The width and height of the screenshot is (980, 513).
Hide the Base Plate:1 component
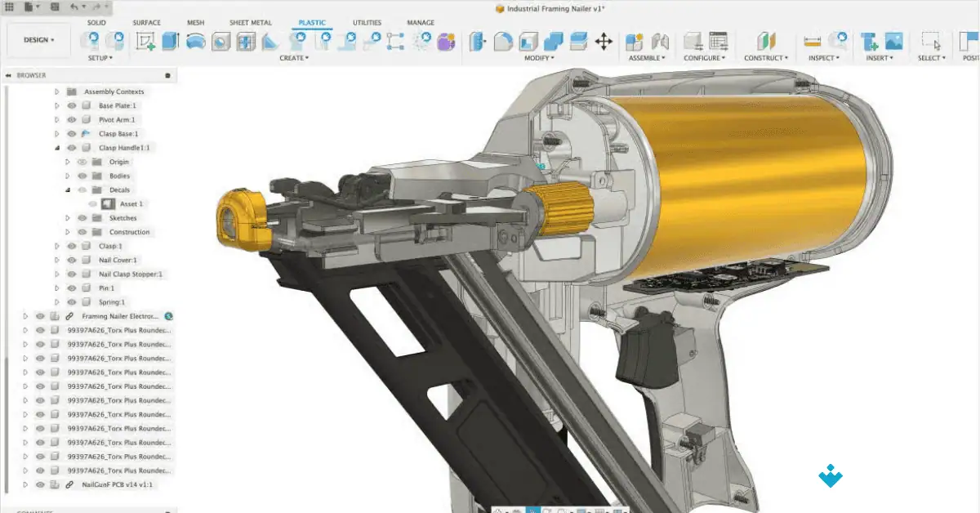[71, 105]
